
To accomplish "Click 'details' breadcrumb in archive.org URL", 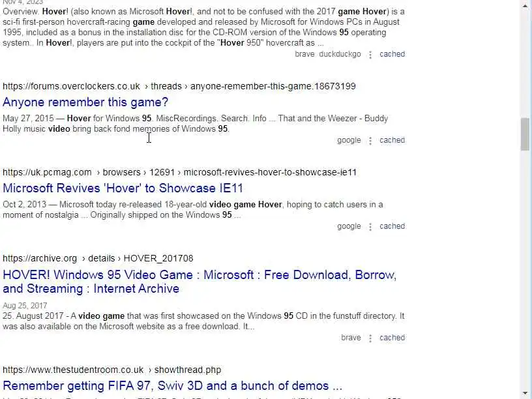I will point(102,259).
